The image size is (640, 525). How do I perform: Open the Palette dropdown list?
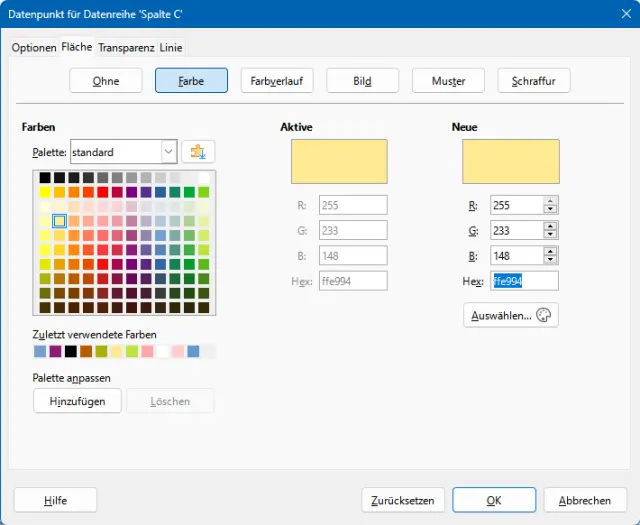(168, 152)
